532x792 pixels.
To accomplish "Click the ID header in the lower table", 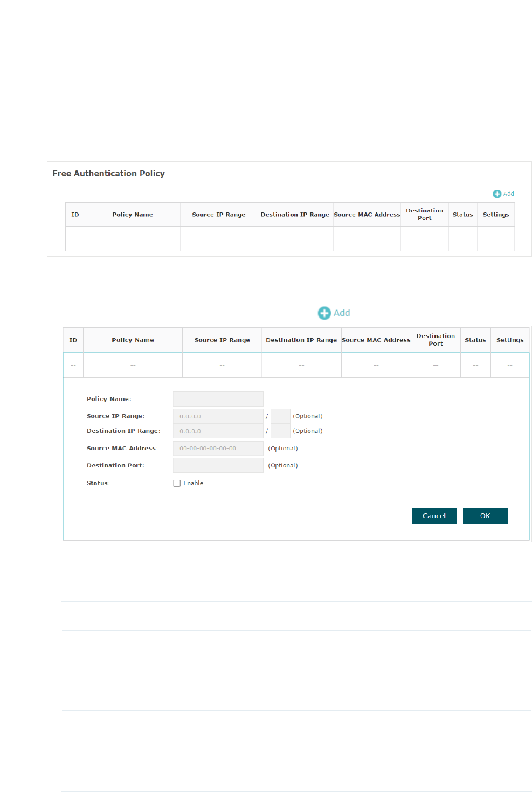I will (x=73, y=340).
